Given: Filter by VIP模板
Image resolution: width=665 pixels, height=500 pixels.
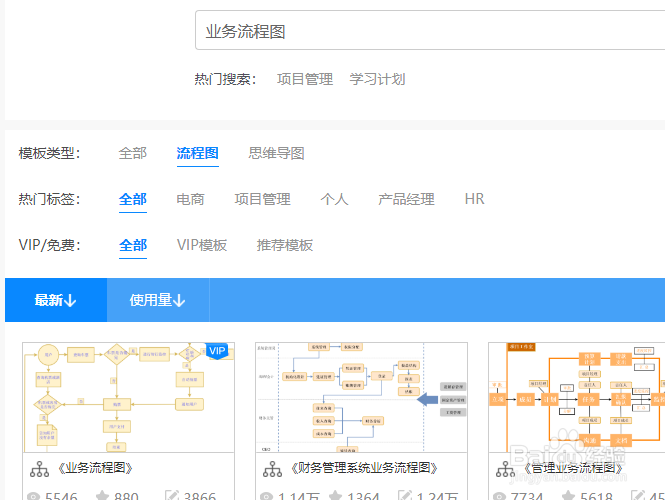Looking at the screenshot, I should coord(202,245).
